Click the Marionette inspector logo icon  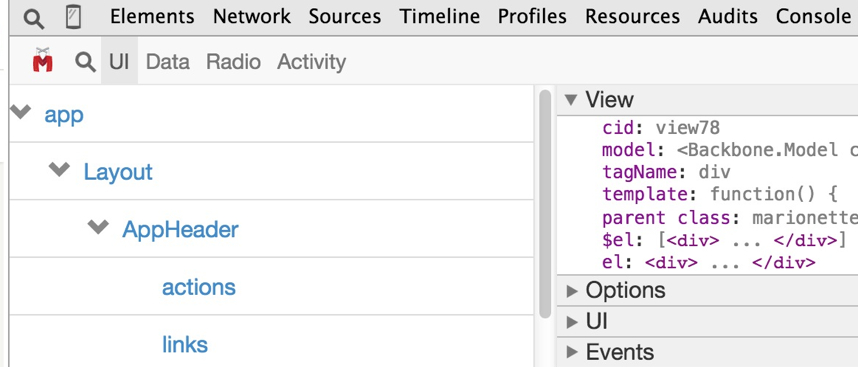43,60
